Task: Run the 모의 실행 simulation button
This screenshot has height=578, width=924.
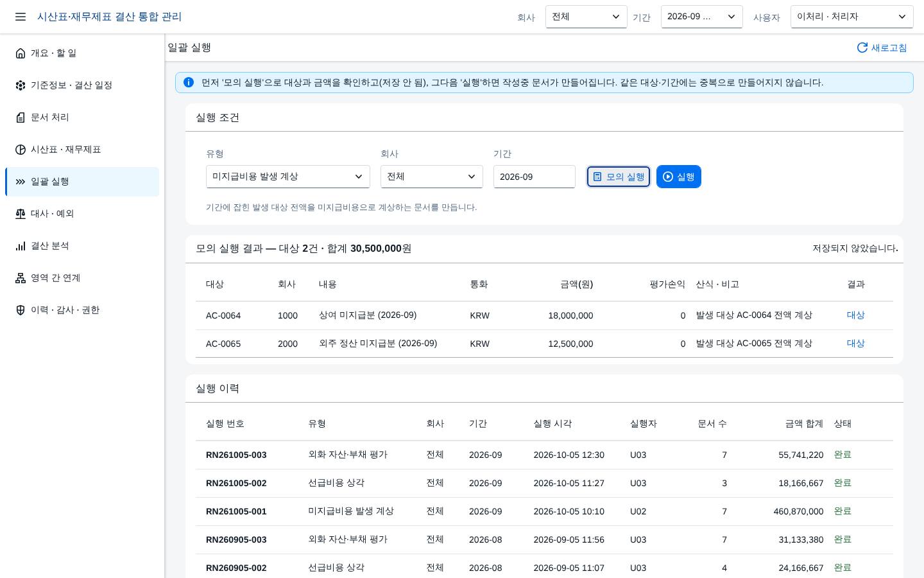Action: (619, 177)
